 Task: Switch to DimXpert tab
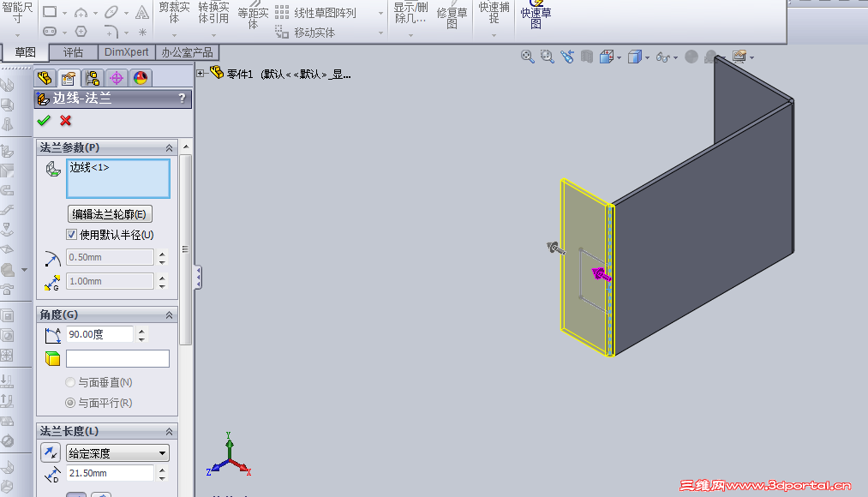coord(127,52)
